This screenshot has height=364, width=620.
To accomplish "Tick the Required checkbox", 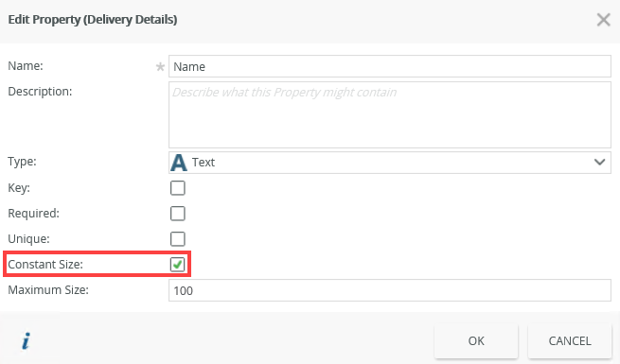I will [x=178, y=214].
